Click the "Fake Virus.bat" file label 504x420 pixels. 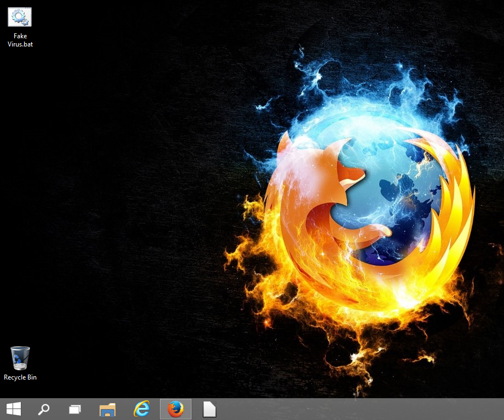pos(20,40)
